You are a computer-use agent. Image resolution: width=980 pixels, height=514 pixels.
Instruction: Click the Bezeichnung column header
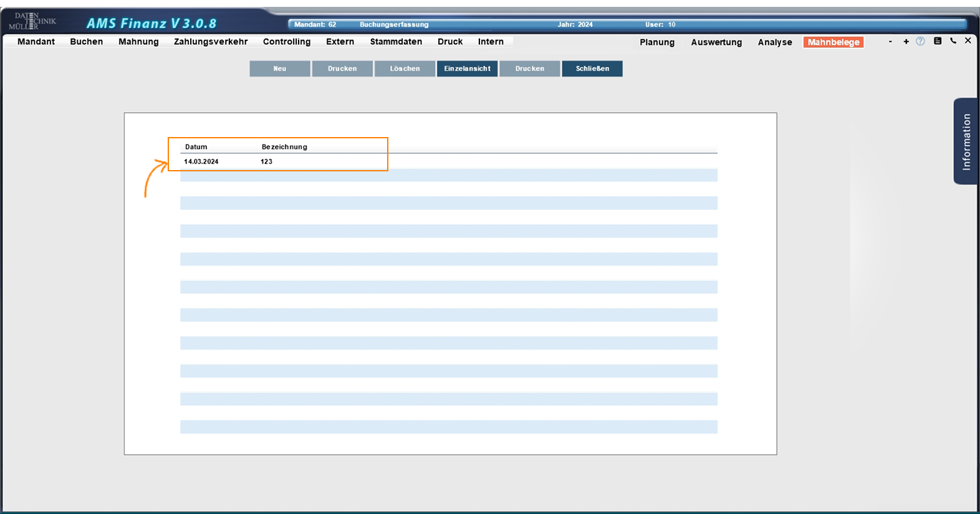click(x=284, y=147)
